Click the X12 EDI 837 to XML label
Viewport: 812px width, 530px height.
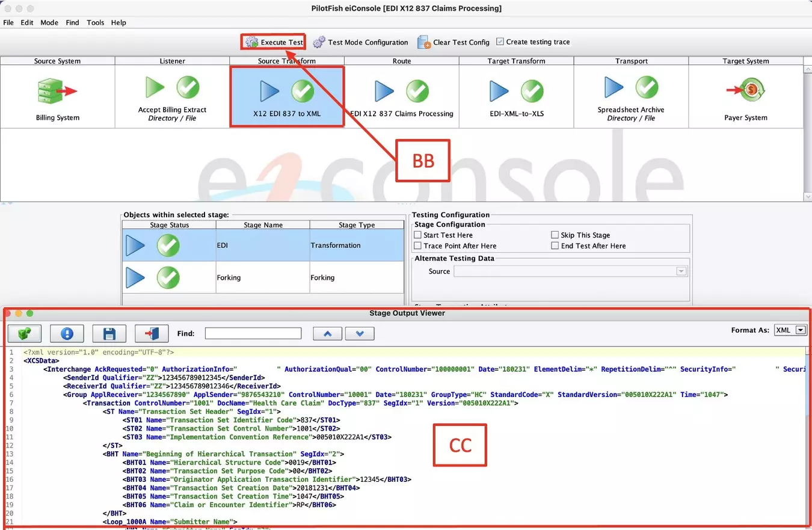(x=287, y=114)
